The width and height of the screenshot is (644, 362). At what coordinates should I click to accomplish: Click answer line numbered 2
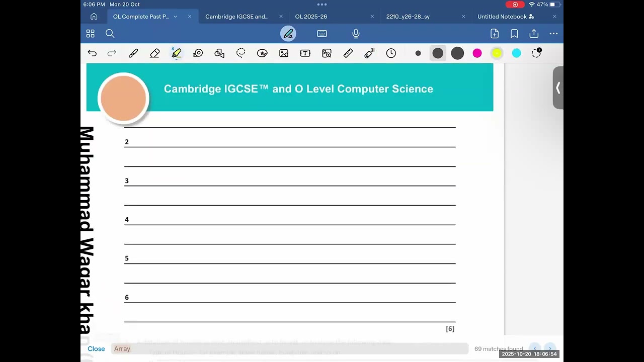290,142
